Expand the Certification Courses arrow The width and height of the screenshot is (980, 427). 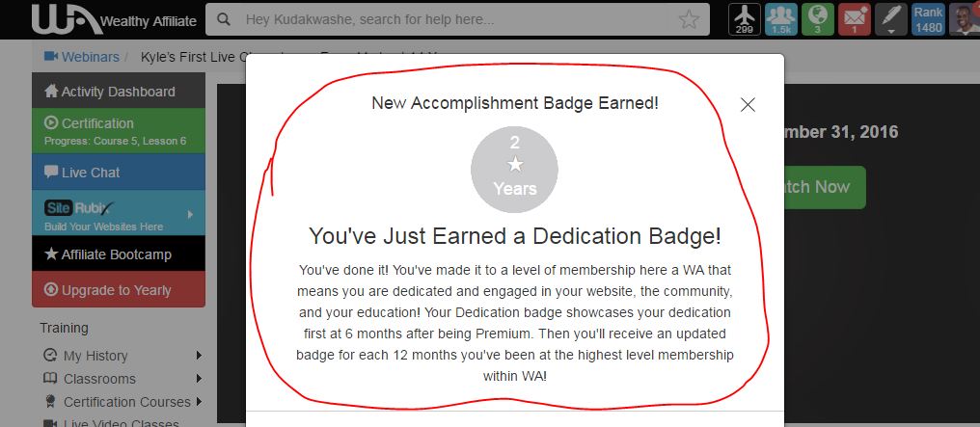(x=199, y=401)
